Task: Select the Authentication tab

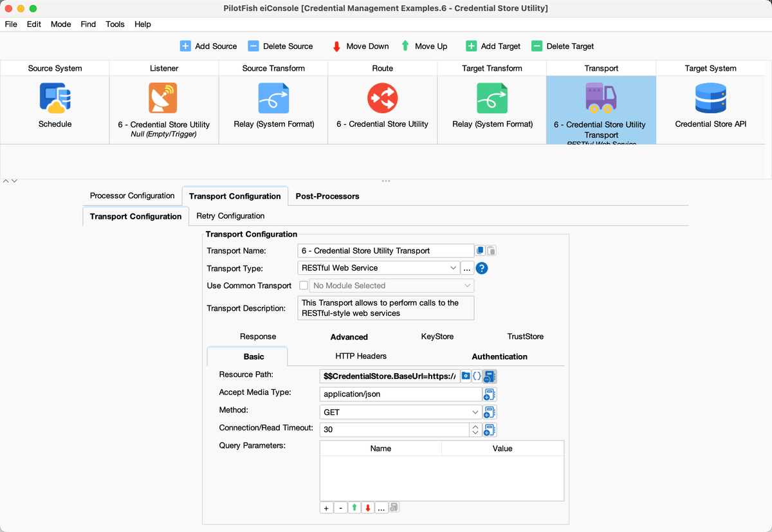Action: click(500, 356)
